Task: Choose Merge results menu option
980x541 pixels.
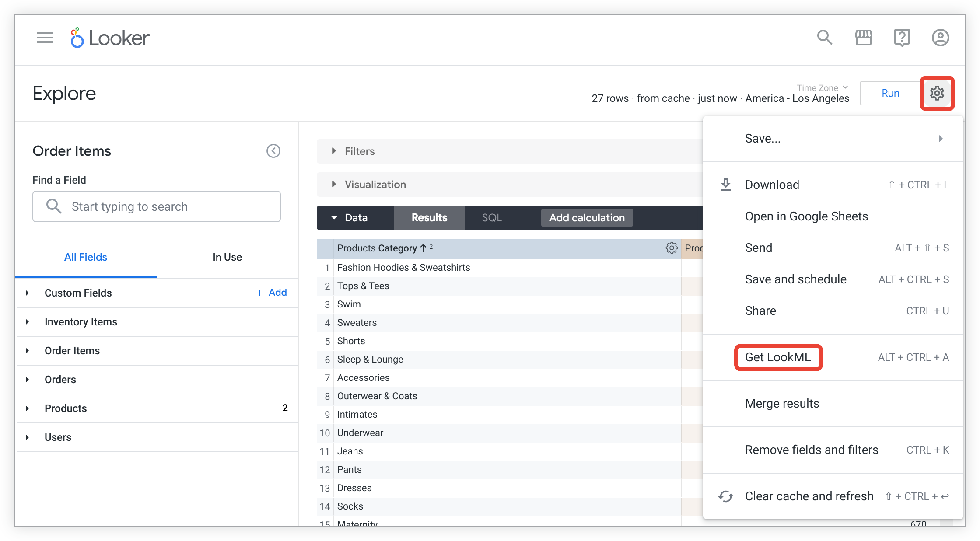Action: click(x=782, y=403)
